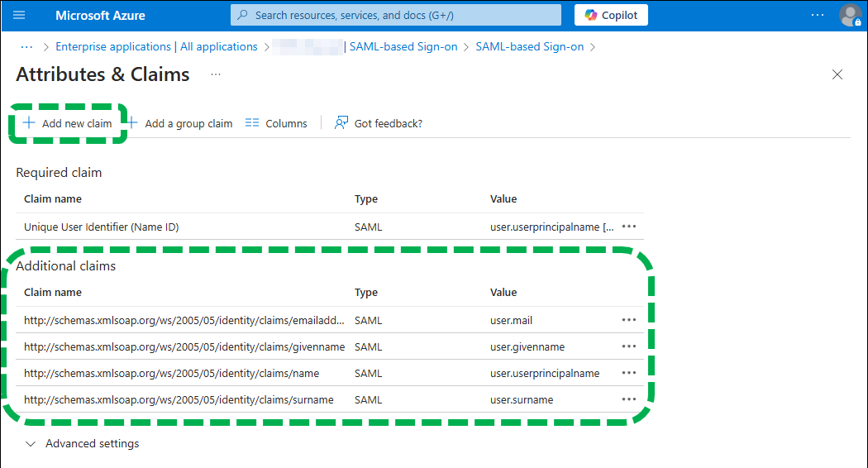
Task: Select the last SAML-based Sign-on breadcrumb
Action: pos(529,47)
